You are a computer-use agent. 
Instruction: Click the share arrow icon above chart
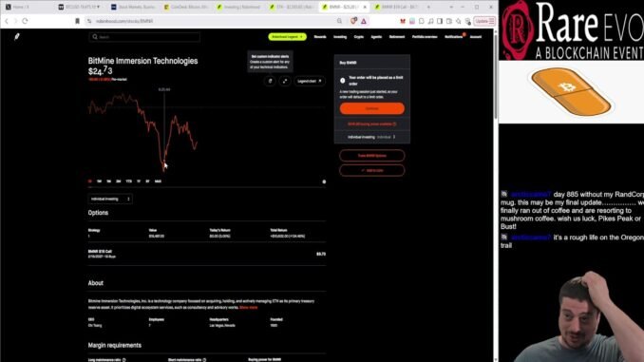tap(271, 81)
